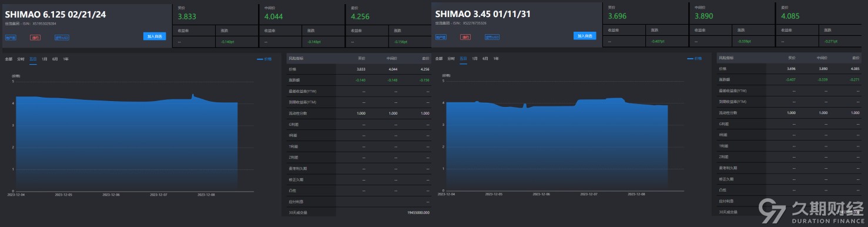Select 分时 range on SHIMAO 6.125 chart
The height and width of the screenshot is (227, 868).
pos(21,59)
